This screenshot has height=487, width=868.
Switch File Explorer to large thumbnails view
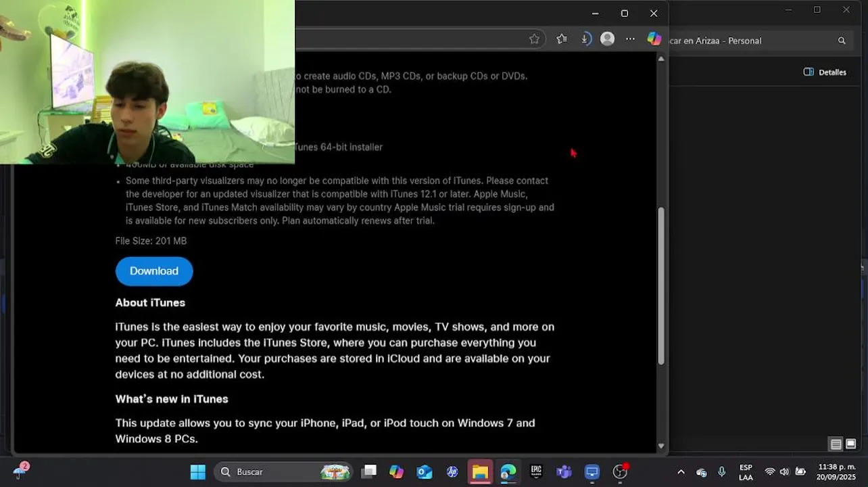(850, 444)
